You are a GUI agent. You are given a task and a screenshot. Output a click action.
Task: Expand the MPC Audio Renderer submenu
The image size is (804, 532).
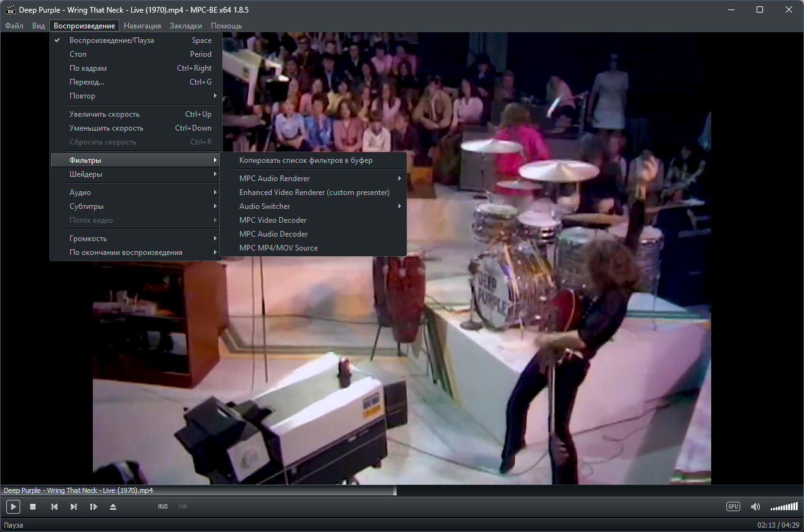click(313, 179)
